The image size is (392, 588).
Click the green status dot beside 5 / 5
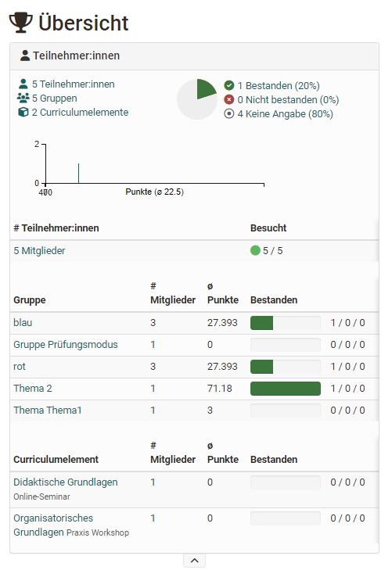point(255,250)
